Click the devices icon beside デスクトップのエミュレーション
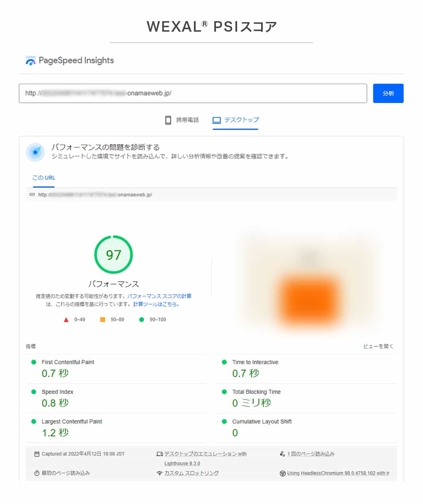The height and width of the screenshot is (504, 423). click(160, 454)
